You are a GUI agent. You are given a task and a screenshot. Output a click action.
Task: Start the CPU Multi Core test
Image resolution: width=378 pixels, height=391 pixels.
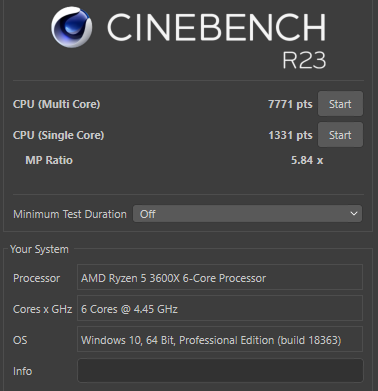tap(340, 104)
